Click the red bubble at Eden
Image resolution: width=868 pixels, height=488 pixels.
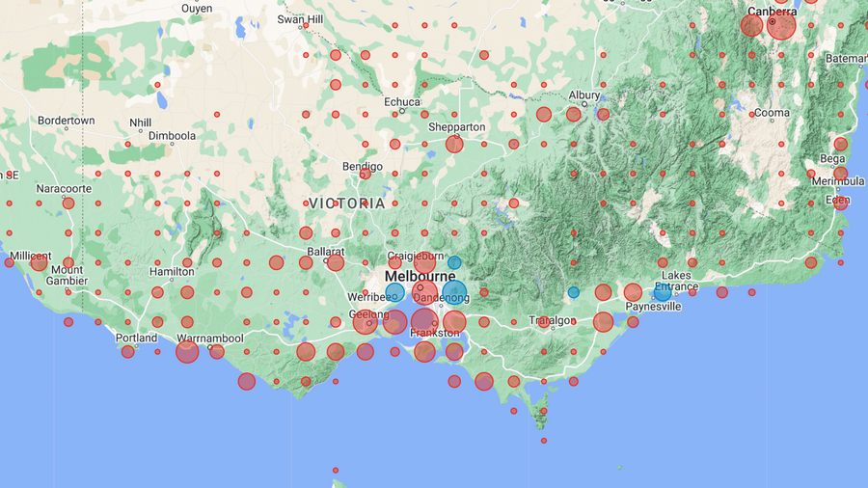click(x=840, y=203)
